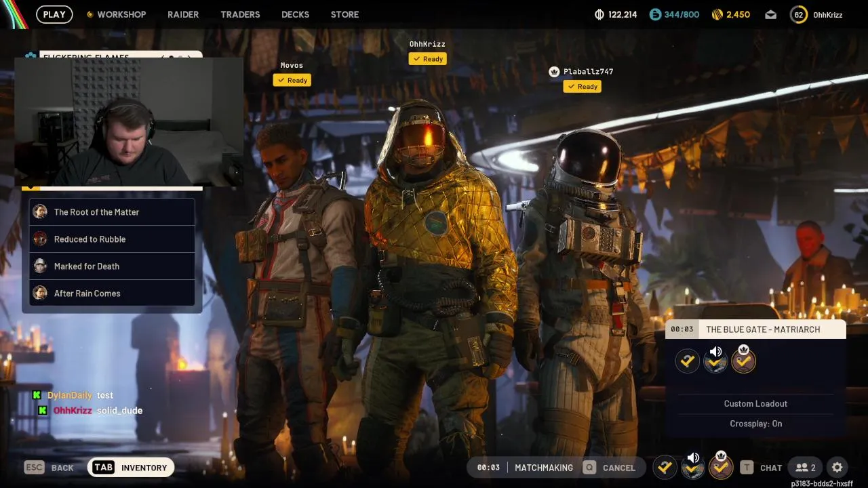Viewport: 868px width, 488px height.
Task: Toggle OhhKrizz Ready status badge
Action: 428,59
